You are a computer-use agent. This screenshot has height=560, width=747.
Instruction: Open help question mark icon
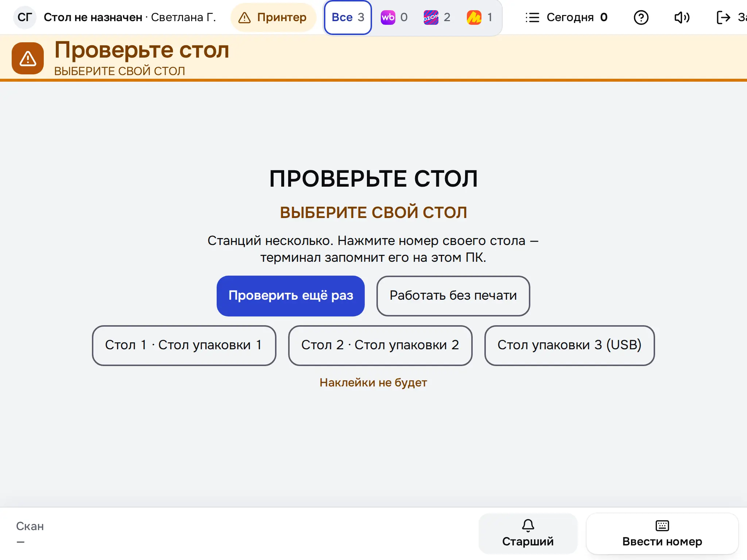641,17
